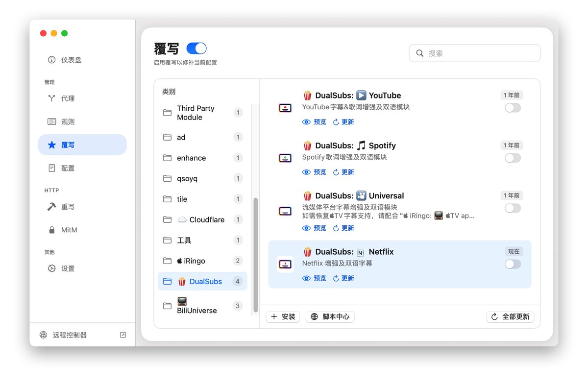This screenshot has height=386, width=588.
Task: Select the 工具 category
Action: tap(202, 240)
